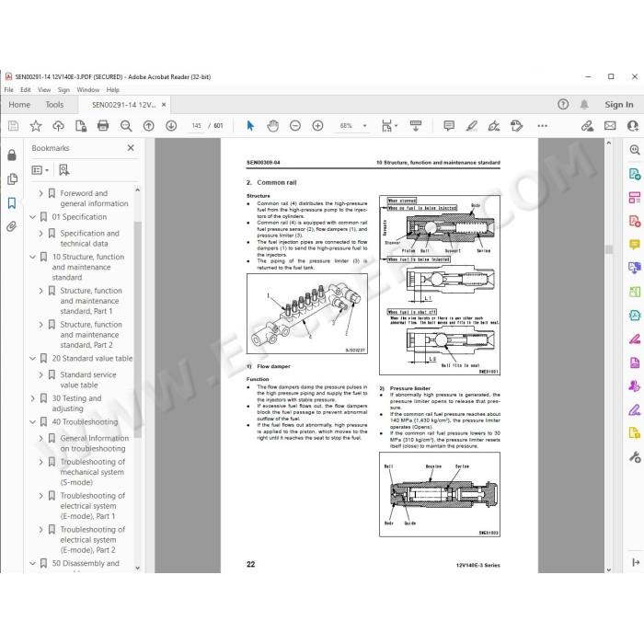This screenshot has height=644, width=644.
Task: Open the File menu
Action: point(8,89)
